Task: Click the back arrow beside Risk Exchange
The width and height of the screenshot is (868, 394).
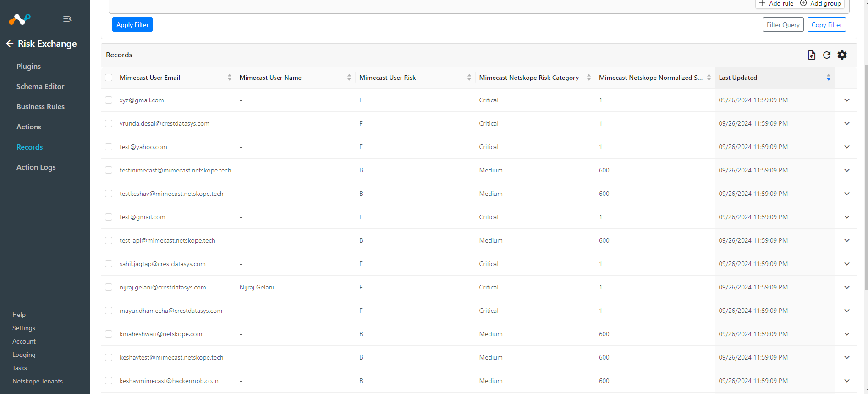Action: (10, 44)
